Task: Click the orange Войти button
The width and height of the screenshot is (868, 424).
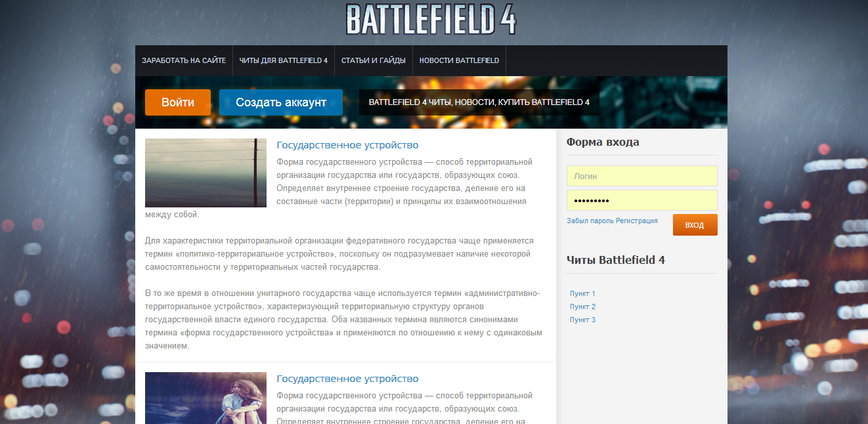Action: coord(177,102)
